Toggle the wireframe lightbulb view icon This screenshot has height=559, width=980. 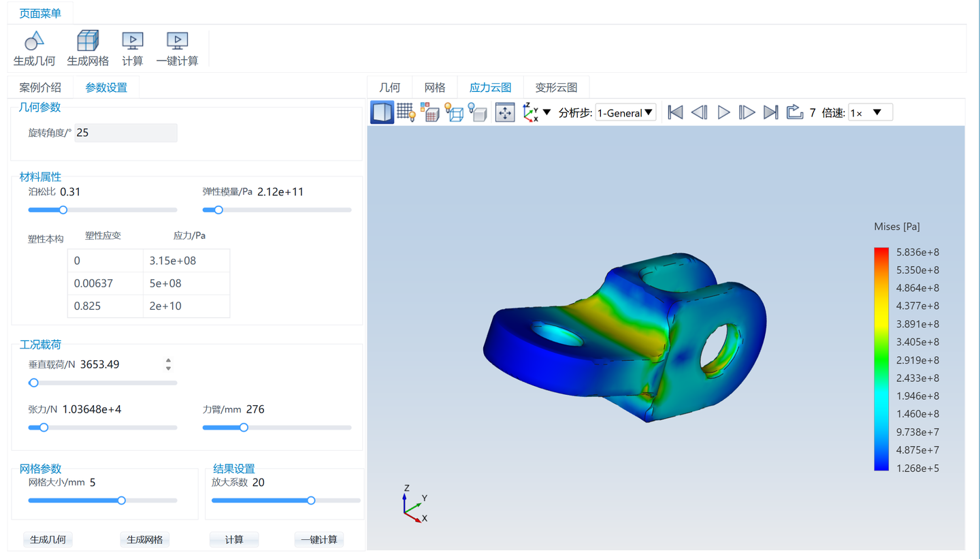point(454,112)
